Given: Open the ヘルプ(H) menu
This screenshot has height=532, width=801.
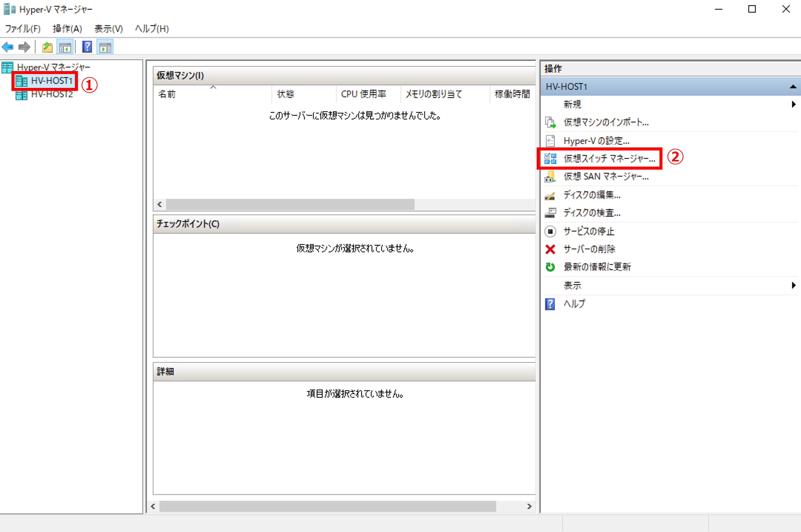Looking at the screenshot, I should click(152, 29).
